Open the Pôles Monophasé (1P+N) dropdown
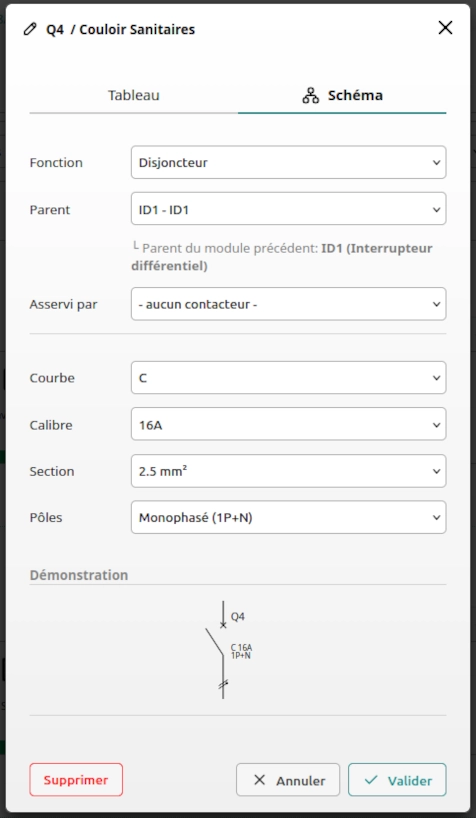The image size is (476, 818). [289, 517]
